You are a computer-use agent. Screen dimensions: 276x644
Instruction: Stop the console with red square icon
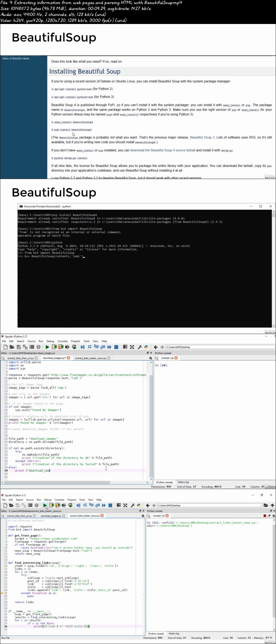click(x=265, y=516)
